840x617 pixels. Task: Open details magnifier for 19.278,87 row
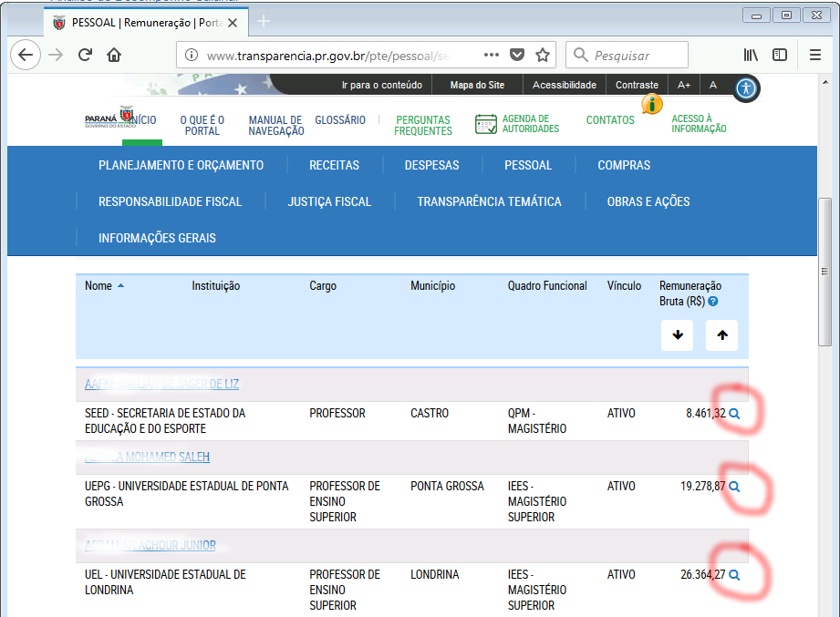734,487
